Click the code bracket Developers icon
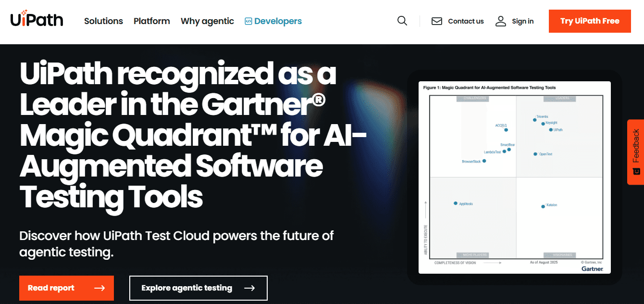 248,21
